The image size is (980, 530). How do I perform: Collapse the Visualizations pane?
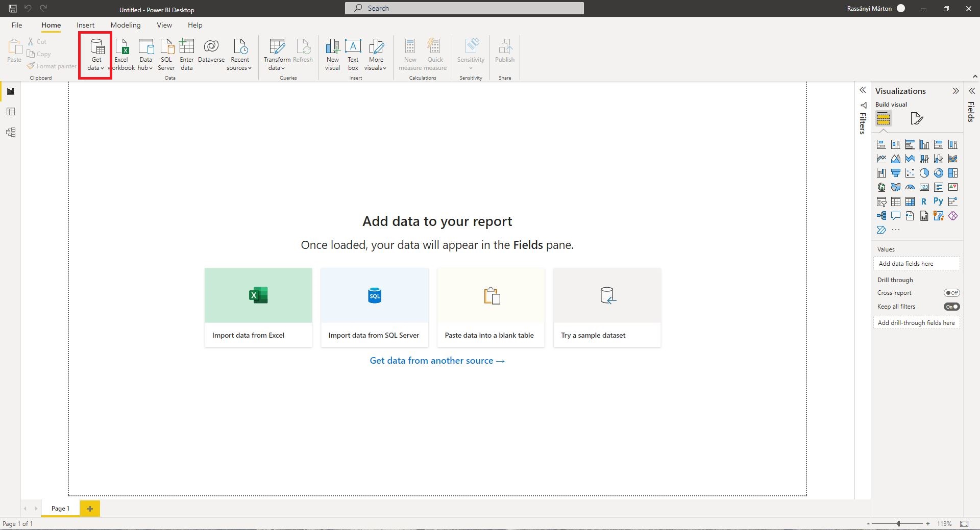tap(955, 91)
